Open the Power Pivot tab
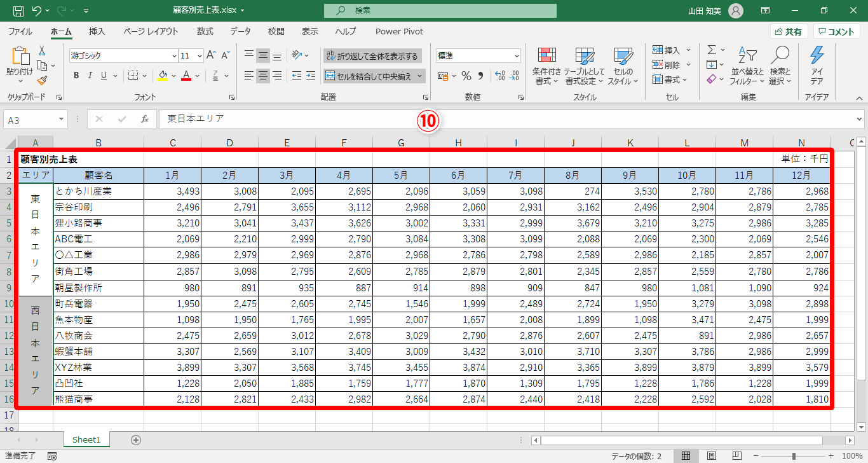This screenshot has height=463, width=868. 399,31
